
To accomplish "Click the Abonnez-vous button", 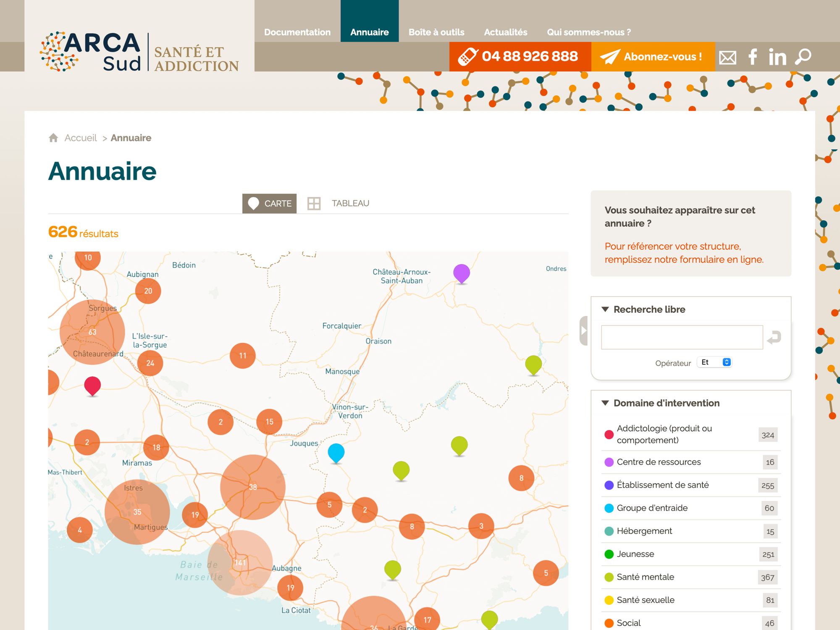I will coord(653,57).
